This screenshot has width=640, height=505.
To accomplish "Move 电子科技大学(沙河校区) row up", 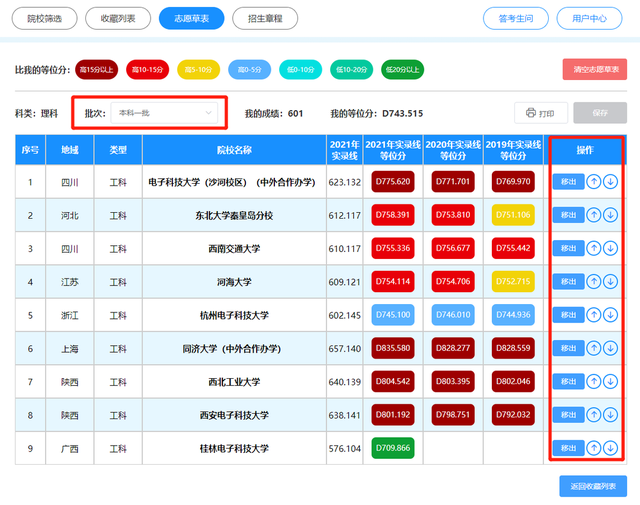I will (593, 181).
